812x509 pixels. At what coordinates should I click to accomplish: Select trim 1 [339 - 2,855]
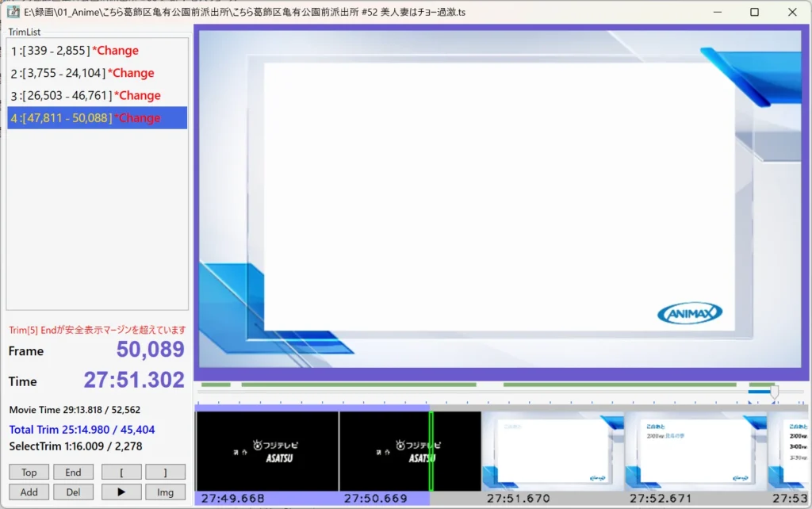[x=75, y=51]
